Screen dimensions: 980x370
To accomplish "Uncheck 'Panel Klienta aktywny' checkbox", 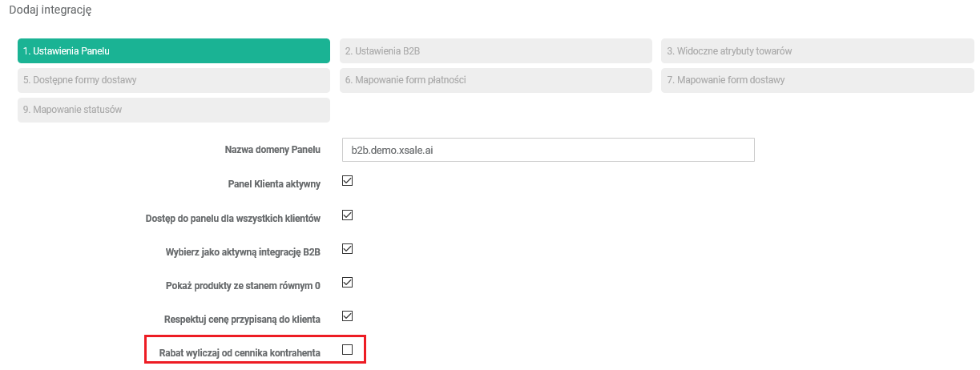I will click(348, 181).
